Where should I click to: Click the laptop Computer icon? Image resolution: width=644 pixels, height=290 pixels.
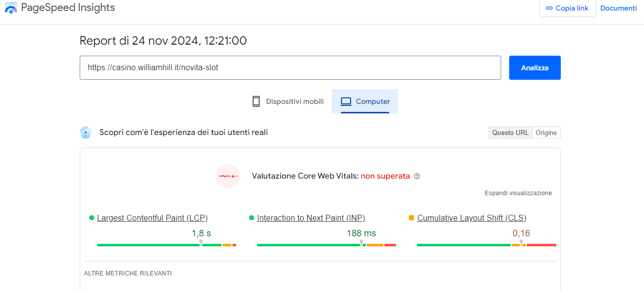pyautogui.click(x=346, y=101)
